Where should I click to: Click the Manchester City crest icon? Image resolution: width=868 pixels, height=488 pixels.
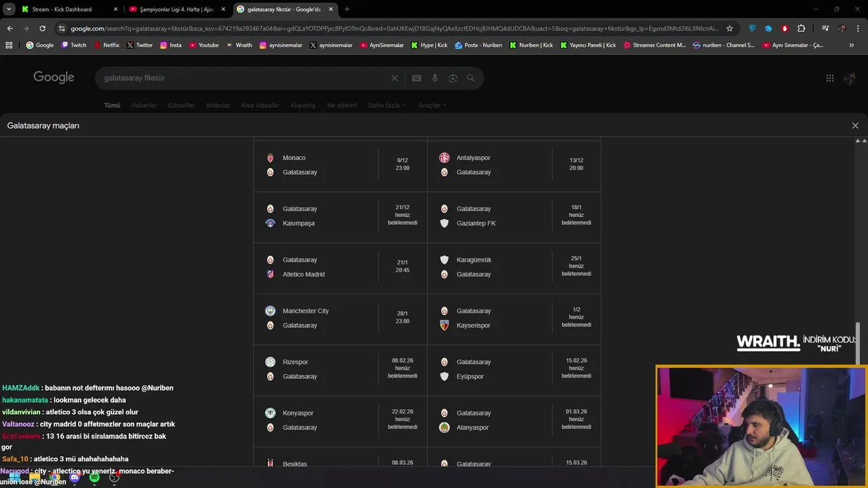(x=270, y=311)
